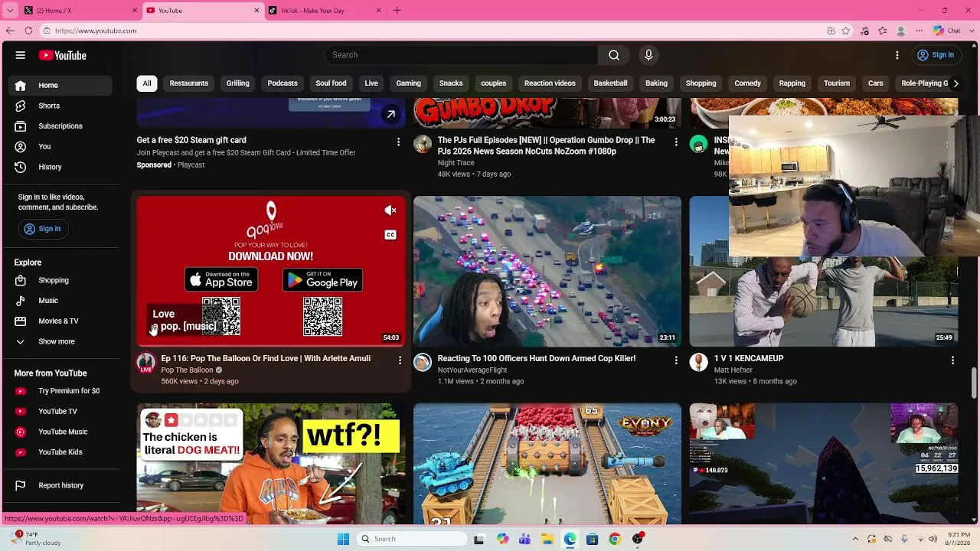This screenshot has height=551, width=980.
Task: Select the Soul food chip
Action: (331, 83)
